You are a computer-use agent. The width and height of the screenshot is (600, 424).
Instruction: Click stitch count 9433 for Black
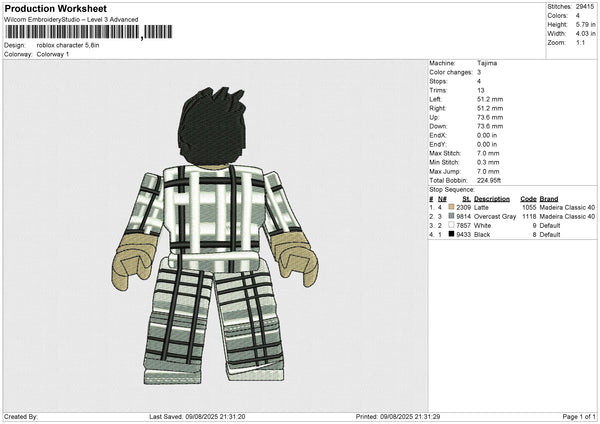pyautogui.click(x=463, y=235)
